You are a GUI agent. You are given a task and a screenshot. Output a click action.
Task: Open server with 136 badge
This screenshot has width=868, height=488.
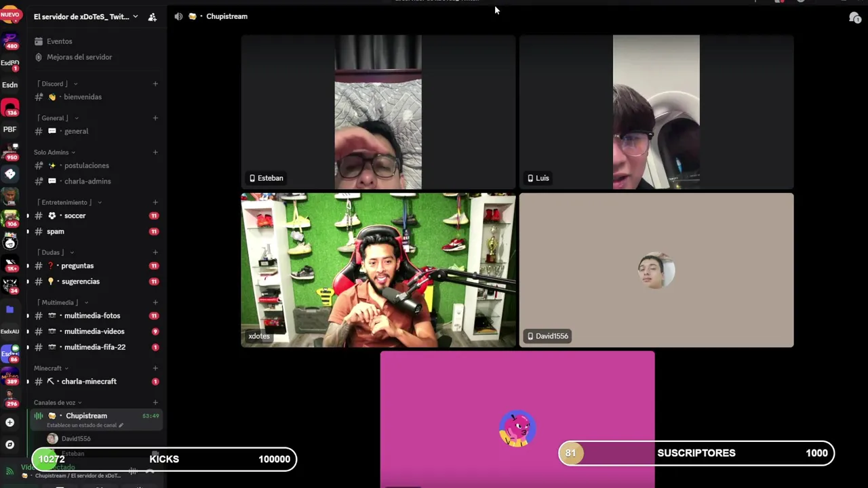click(x=10, y=108)
